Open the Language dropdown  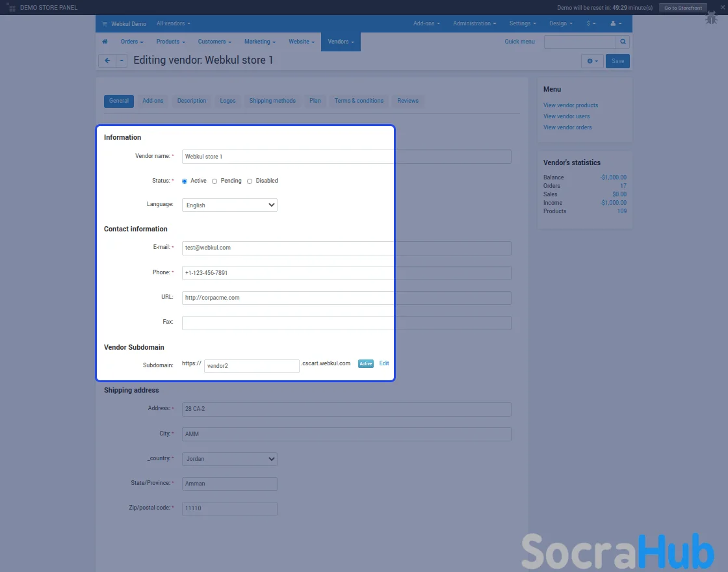[x=229, y=205]
